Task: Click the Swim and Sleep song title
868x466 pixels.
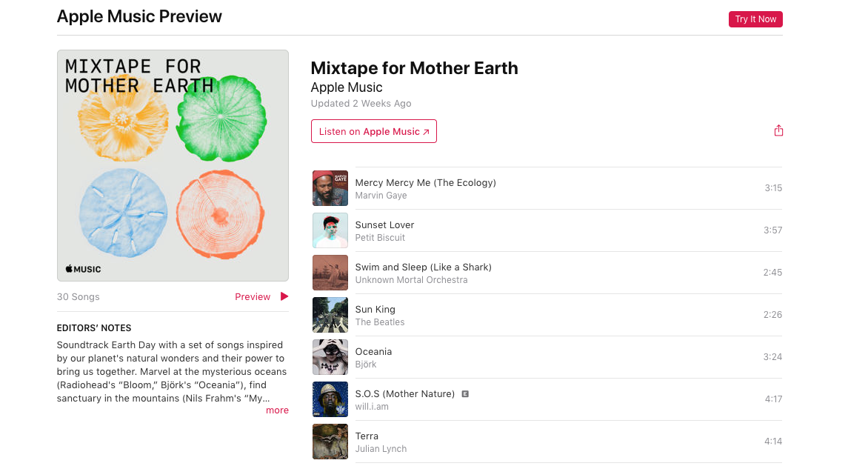Action: click(x=423, y=267)
